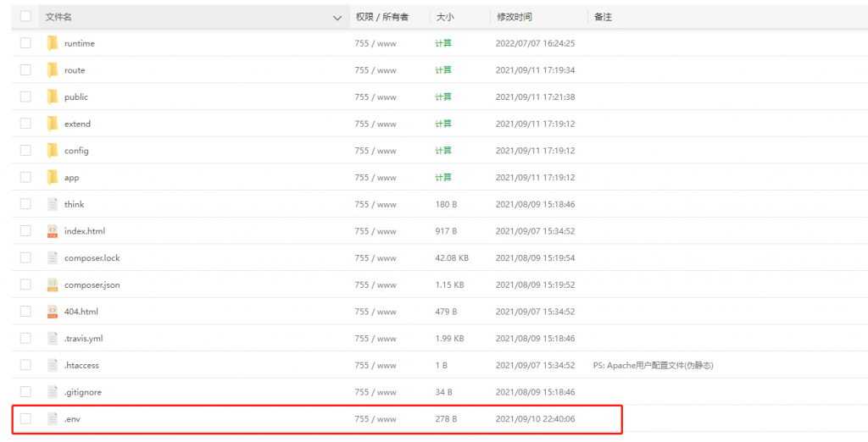Click the .travis.yml file name
The image size is (868, 442).
point(84,339)
